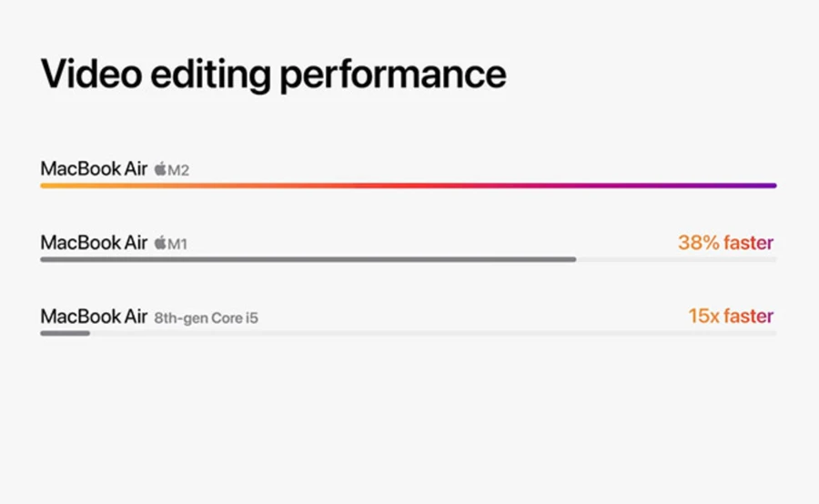Viewport: 819px width, 504px height.
Task: Click the Apple logo beside M2
Action: pos(160,168)
